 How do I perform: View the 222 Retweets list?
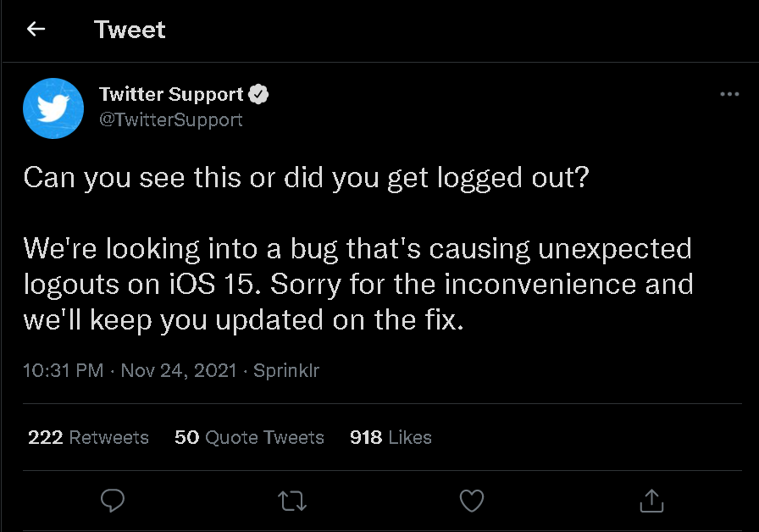click(x=88, y=437)
